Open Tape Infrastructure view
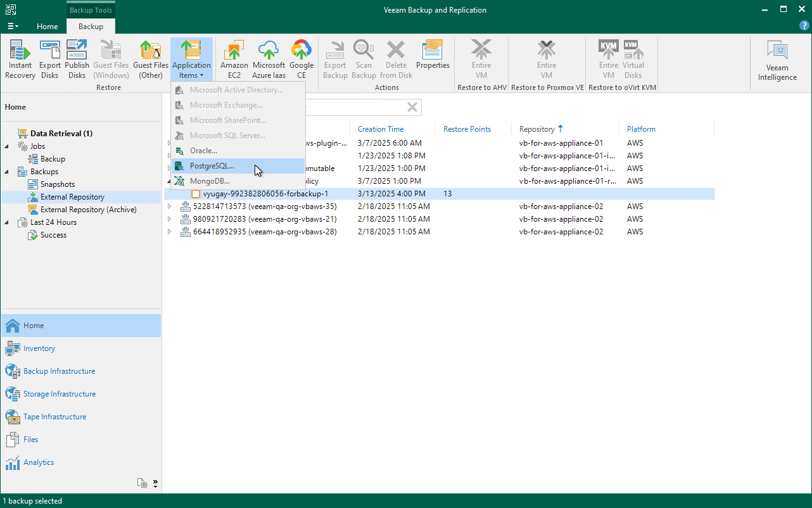 (80, 417)
